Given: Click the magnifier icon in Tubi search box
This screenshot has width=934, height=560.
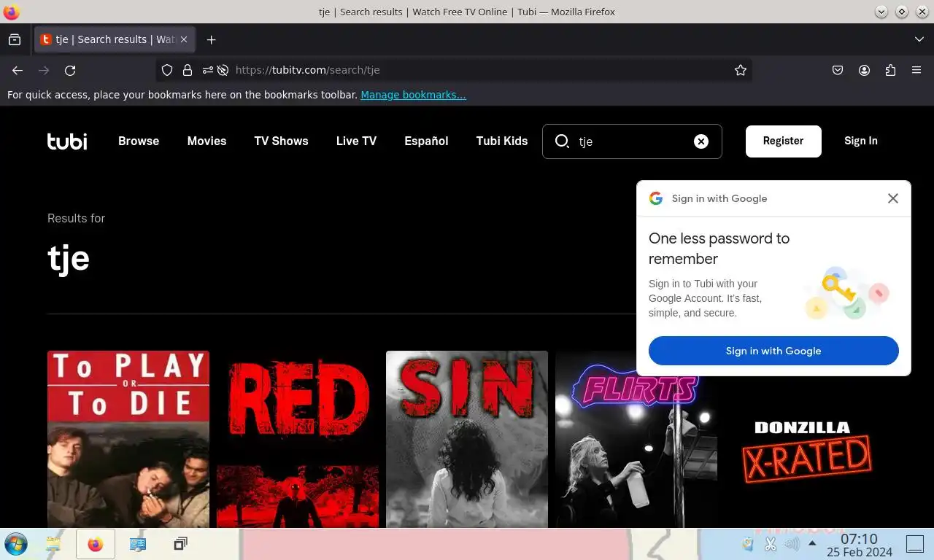Looking at the screenshot, I should (562, 141).
